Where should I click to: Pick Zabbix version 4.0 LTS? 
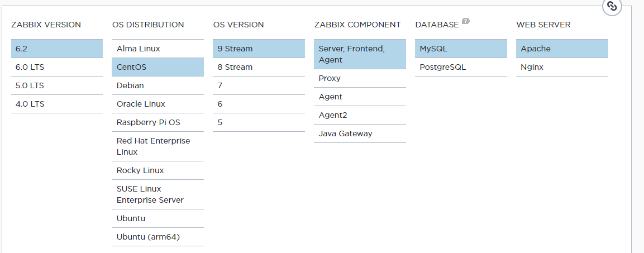pos(56,104)
